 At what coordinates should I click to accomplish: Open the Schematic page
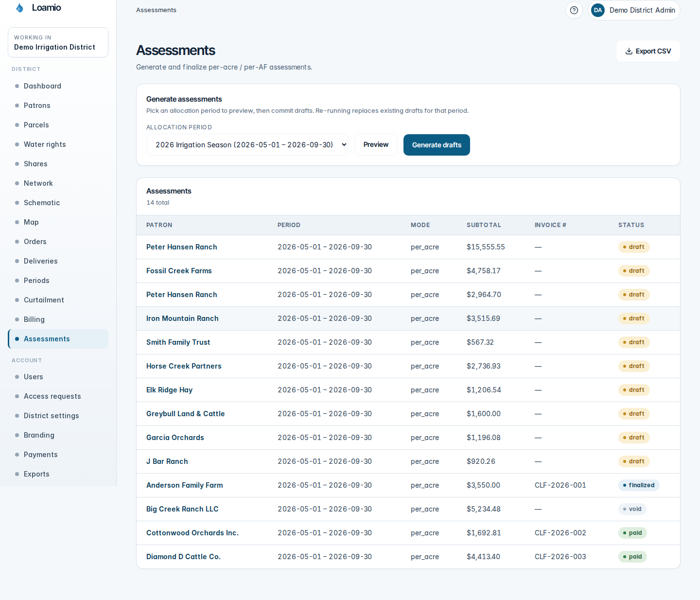coord(58,203)
